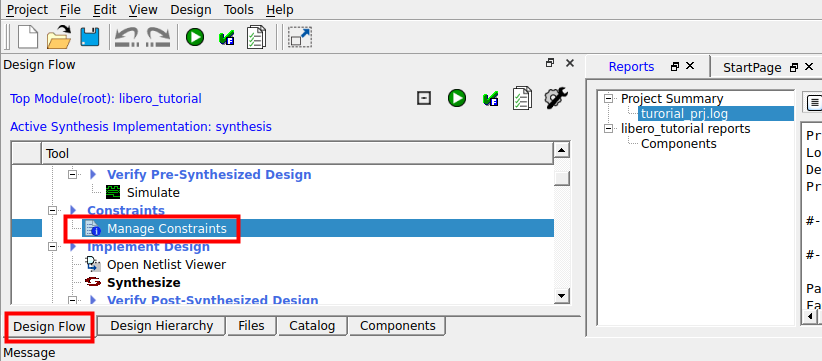Click the Manage Constraints icon

click(x=94, y=228)
